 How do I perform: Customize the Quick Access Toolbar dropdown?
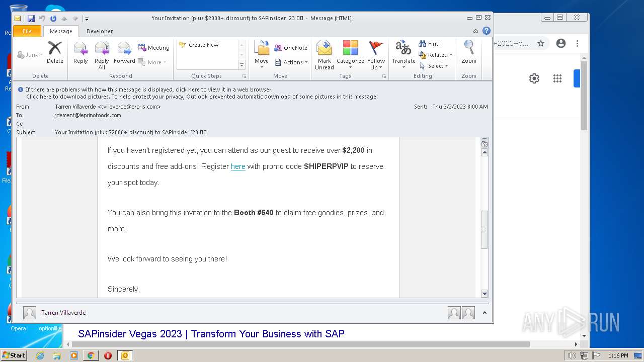[x=87, y=19]
